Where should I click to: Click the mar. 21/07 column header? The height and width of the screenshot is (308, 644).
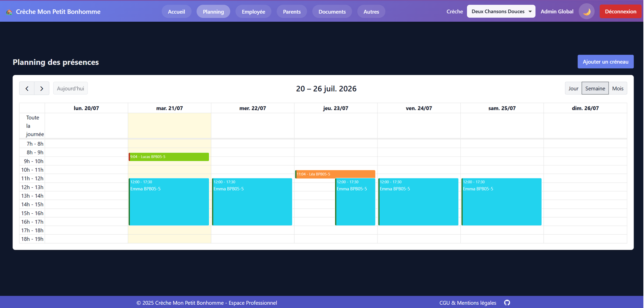169,108
